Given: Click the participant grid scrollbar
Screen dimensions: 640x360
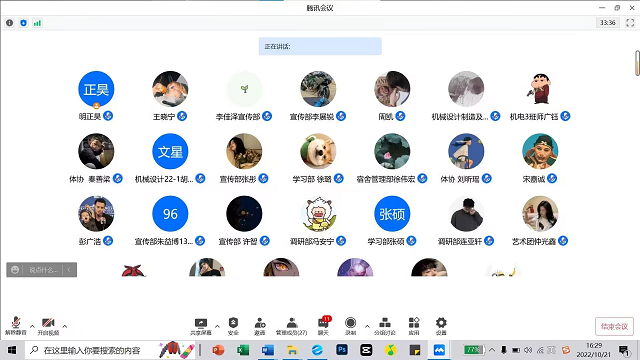Looking at the screenshot, I should pos(637,63).
